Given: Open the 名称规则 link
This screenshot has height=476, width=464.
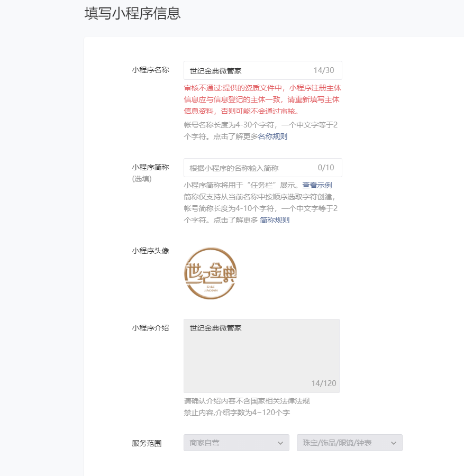Looking at the screenshot, I should 272,136.
